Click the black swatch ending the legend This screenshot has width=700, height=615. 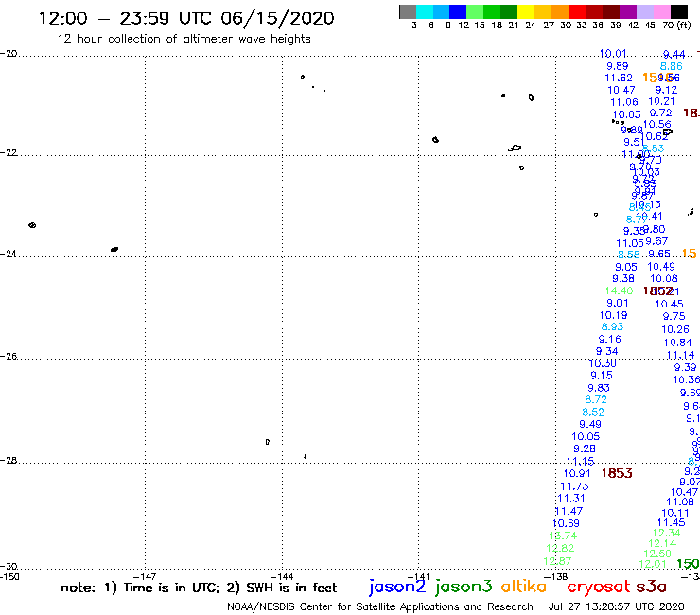[679, 11]
